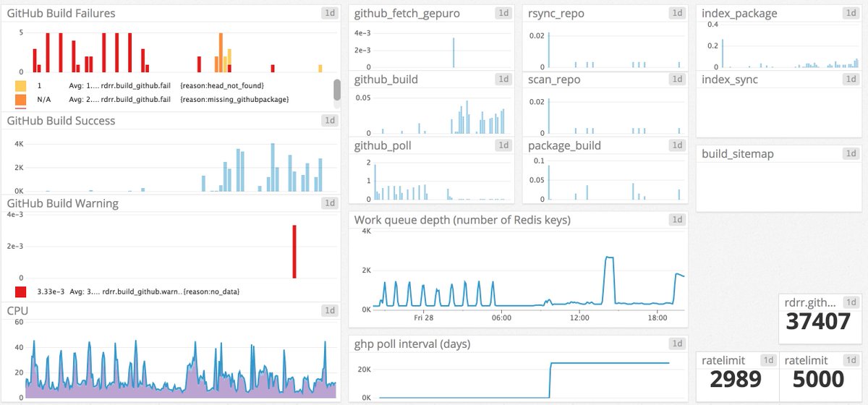Click the 1d badge on package_build widget
This screenshot has height=405, width=868.
pos(677,145)
